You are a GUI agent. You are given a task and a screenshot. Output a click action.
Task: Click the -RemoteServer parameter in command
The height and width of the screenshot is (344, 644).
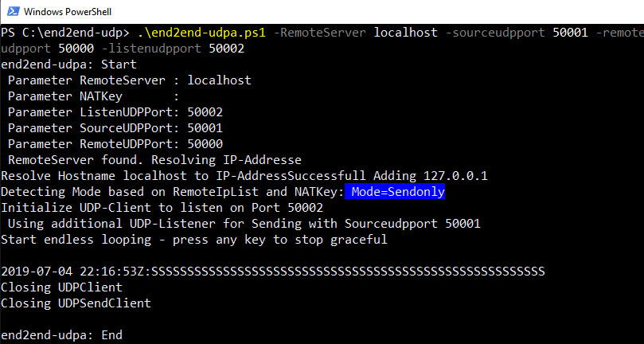click(319, 33)
